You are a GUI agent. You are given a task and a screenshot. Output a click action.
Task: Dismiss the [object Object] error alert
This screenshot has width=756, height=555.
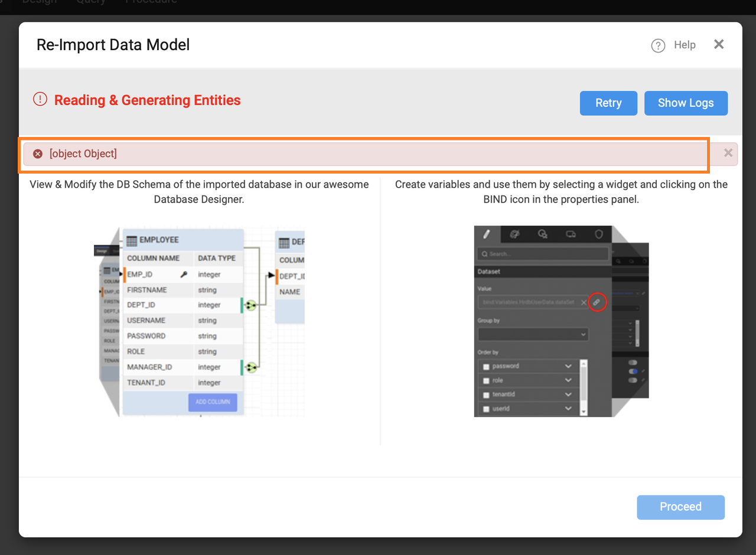click(728, 153)
